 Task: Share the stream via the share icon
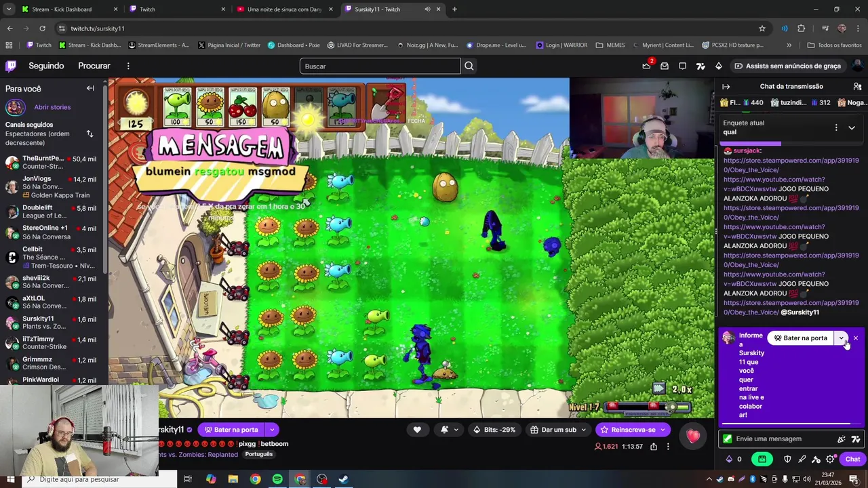point(653,447)
